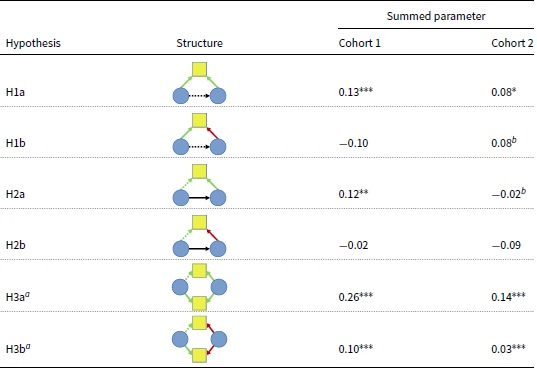
Task: Click the H3b four-node structure diagram
Action: point(199,339)
